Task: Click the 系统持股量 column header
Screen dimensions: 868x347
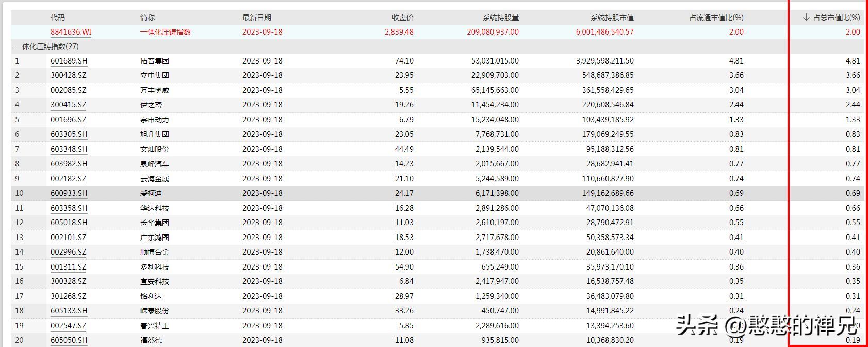Action: coord(500,18)
